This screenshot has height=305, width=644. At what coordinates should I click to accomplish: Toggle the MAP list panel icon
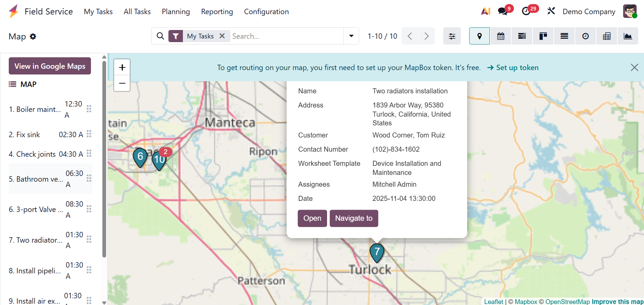click(12, 84)
